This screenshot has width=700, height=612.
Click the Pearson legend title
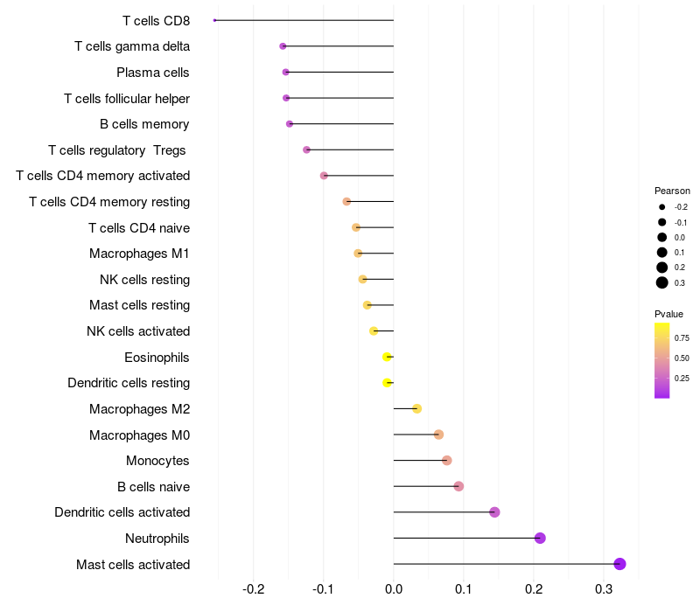click(672, 191)
